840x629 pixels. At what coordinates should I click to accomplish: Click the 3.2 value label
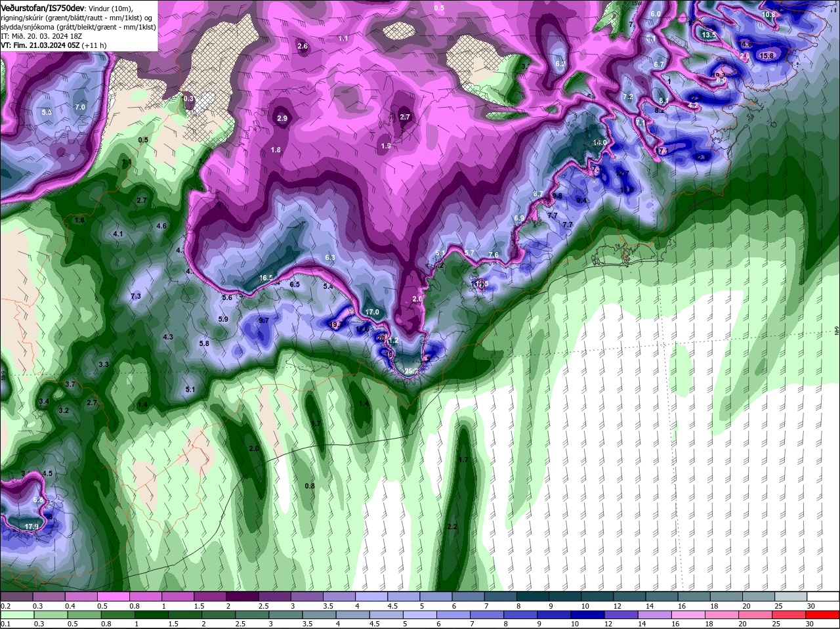64,410
